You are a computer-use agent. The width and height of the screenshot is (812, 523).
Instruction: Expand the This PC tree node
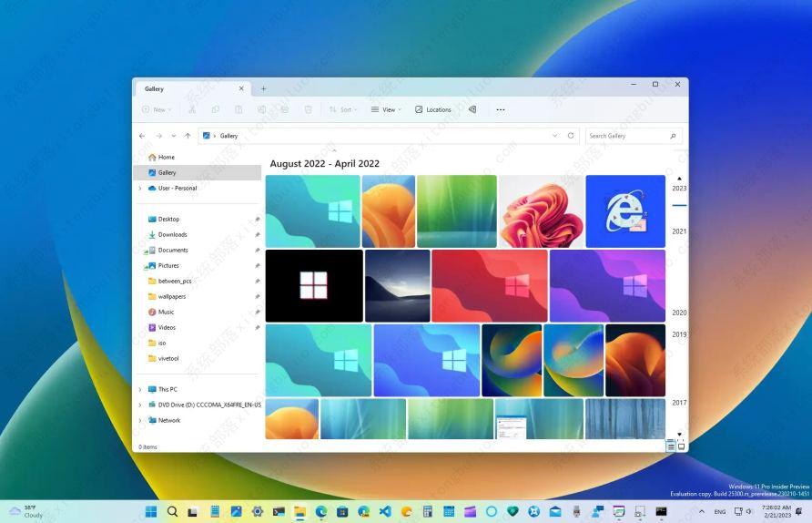click(x=140, y=389)
